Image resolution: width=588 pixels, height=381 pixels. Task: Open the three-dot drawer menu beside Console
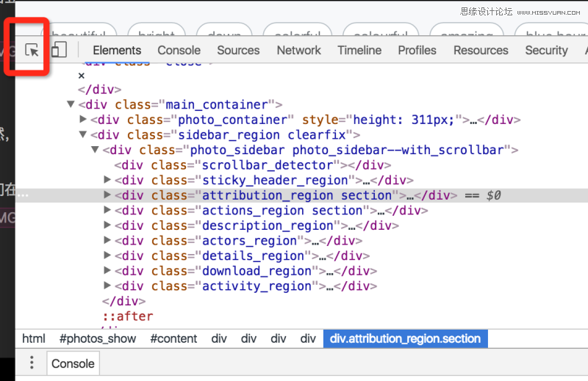[x=32, y=362]
